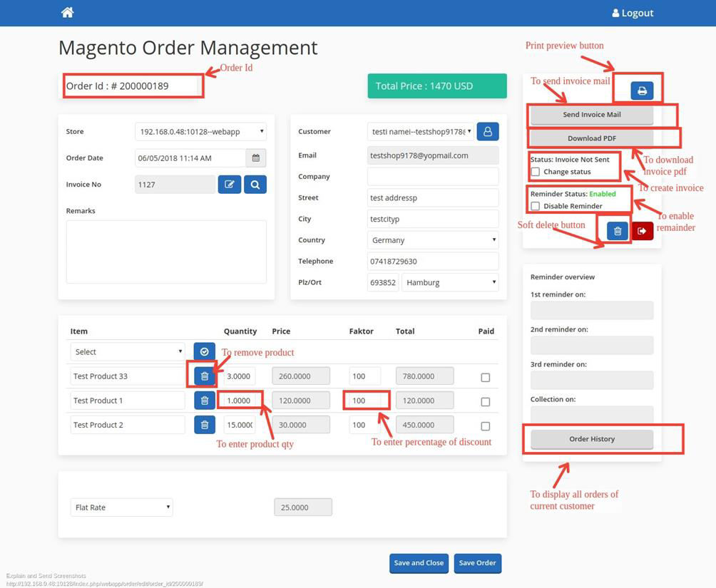Enable the Change status checkbox

point(536,172)
